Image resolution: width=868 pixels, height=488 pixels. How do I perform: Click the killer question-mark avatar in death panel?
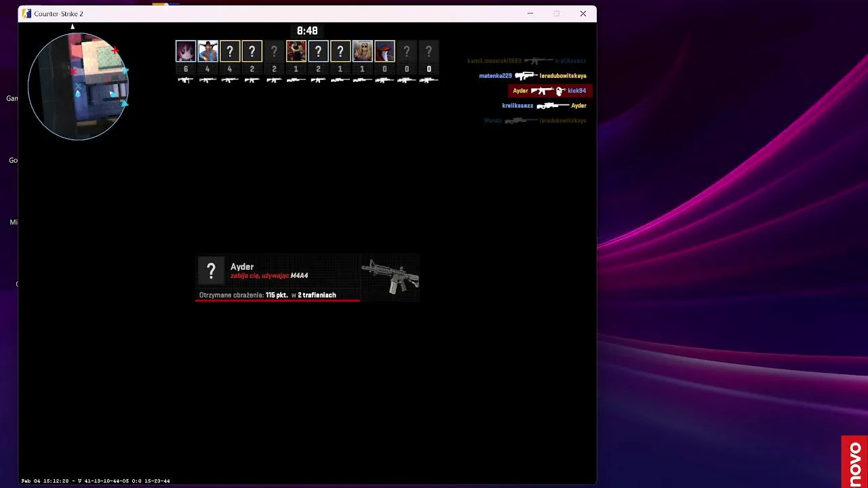(211, 271)
